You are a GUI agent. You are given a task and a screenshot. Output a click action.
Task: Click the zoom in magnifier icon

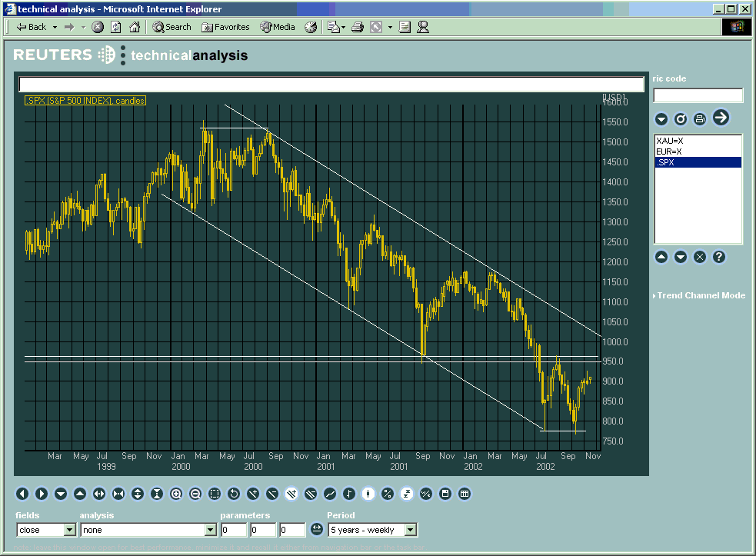(176, 494)
